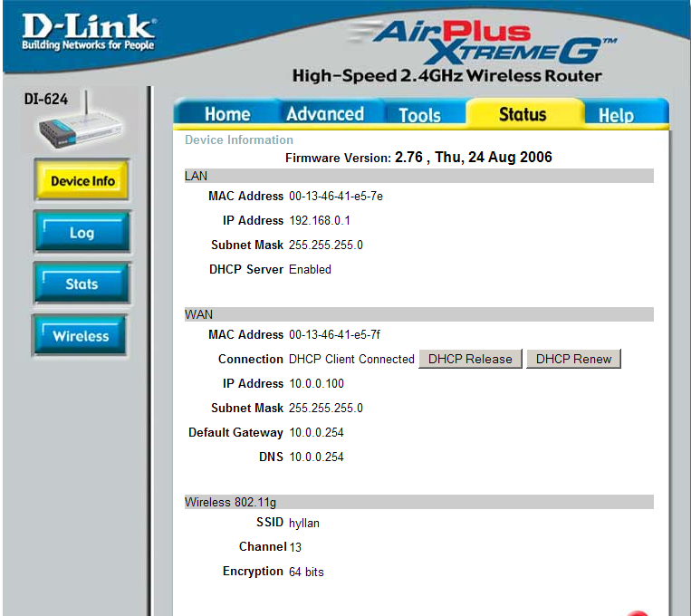Screen dimensions: 691x616
Task: Go to the Help tab
Action: [616, 116]
